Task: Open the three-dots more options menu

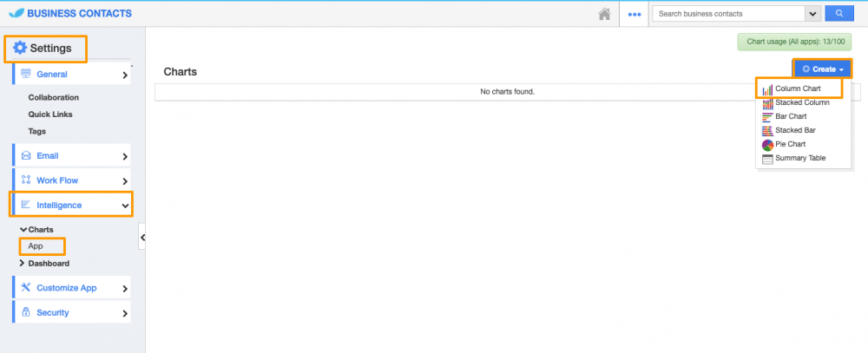Action: coord(634,14)
